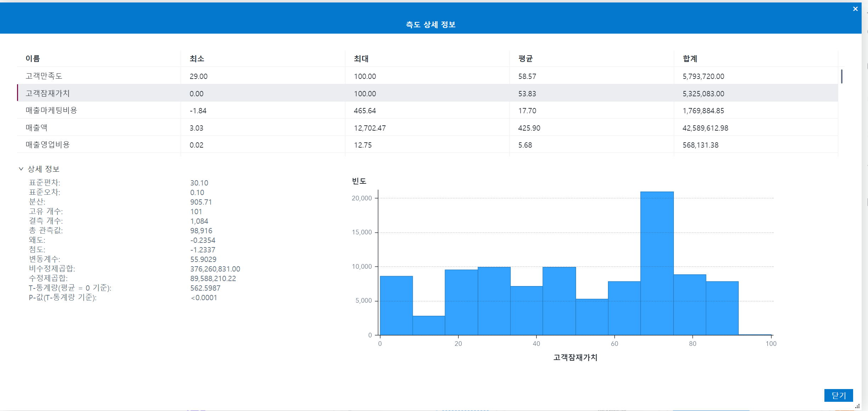Select the 매출영업비용 row
868x411 pixels.
(x=47, y=145)
